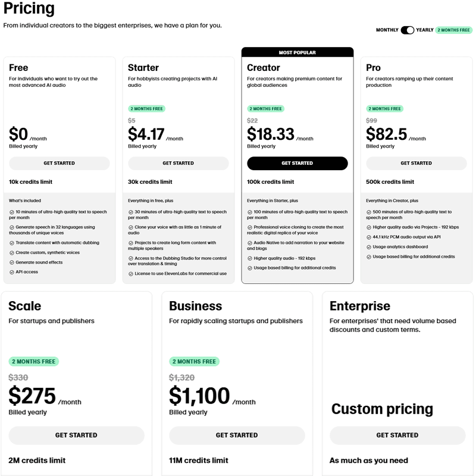Click Get Started for Enterprise plan
476x476 pixels.
point(397,435)
